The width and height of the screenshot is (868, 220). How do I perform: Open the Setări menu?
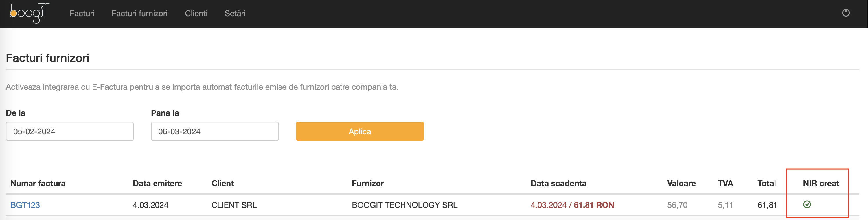click(x=235, y=14)
